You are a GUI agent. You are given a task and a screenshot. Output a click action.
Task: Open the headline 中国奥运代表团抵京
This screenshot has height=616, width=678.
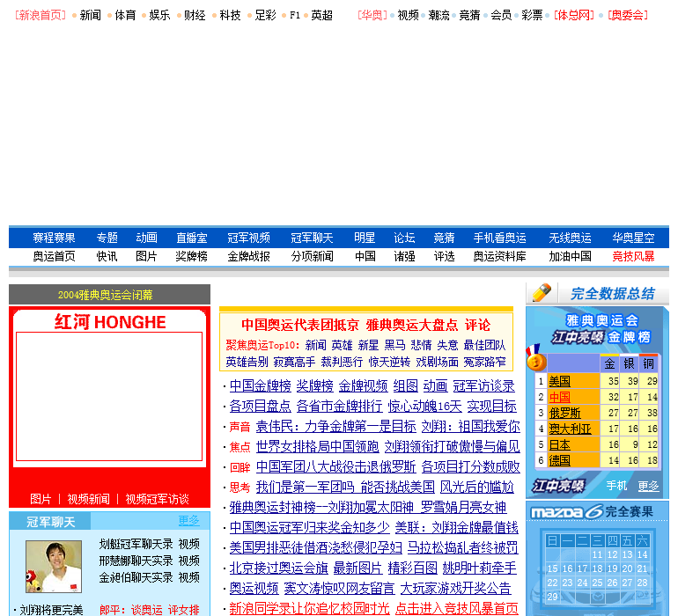pos(300,325)
